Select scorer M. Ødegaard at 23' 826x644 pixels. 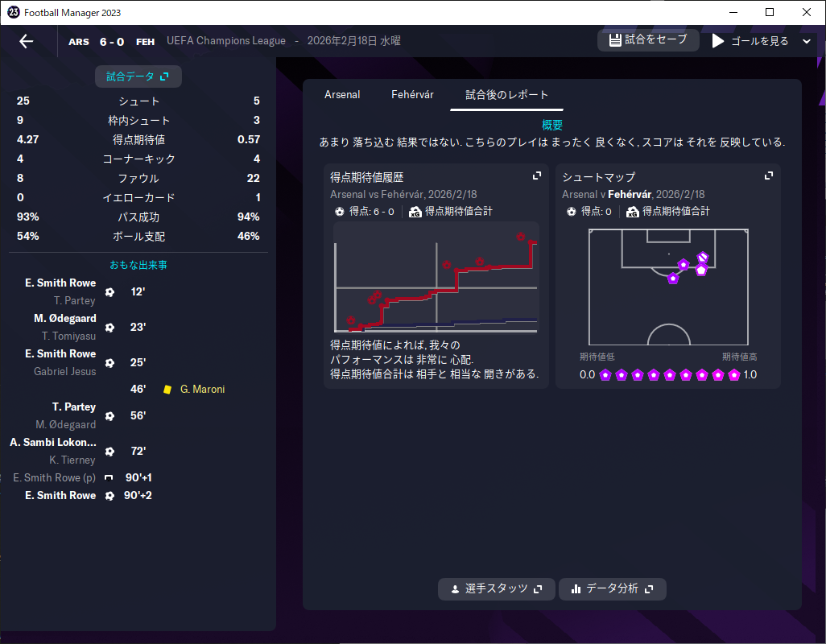(64, 318)
